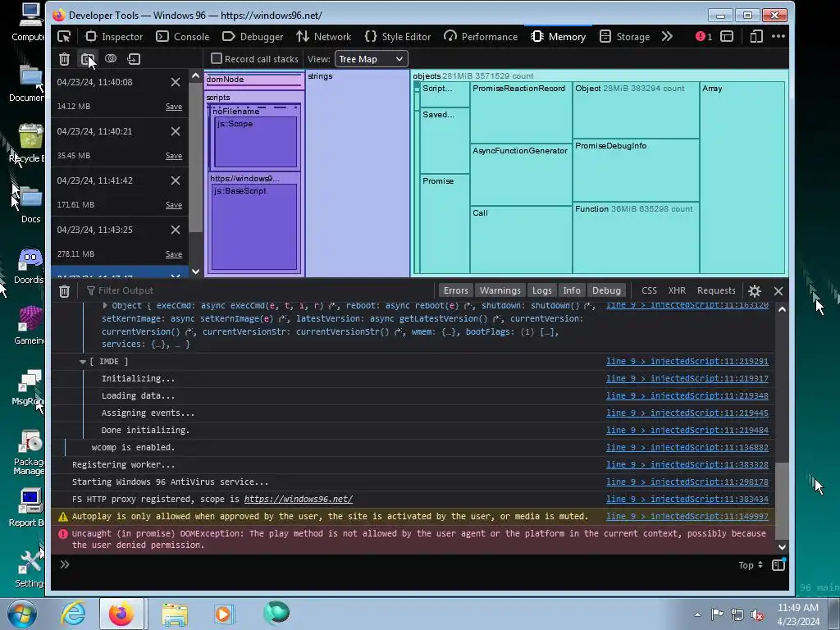
Task: Open the Top context selector
Action: (750, 565)
